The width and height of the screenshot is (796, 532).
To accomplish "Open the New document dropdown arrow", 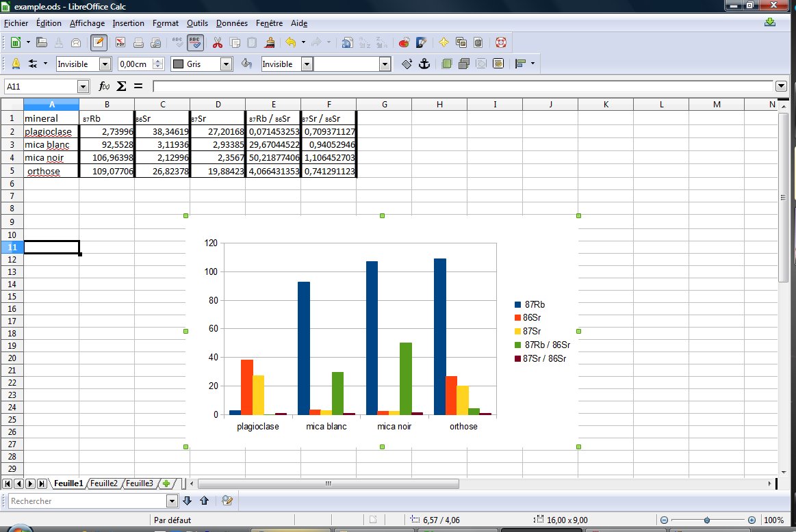I will pos(29,42).
